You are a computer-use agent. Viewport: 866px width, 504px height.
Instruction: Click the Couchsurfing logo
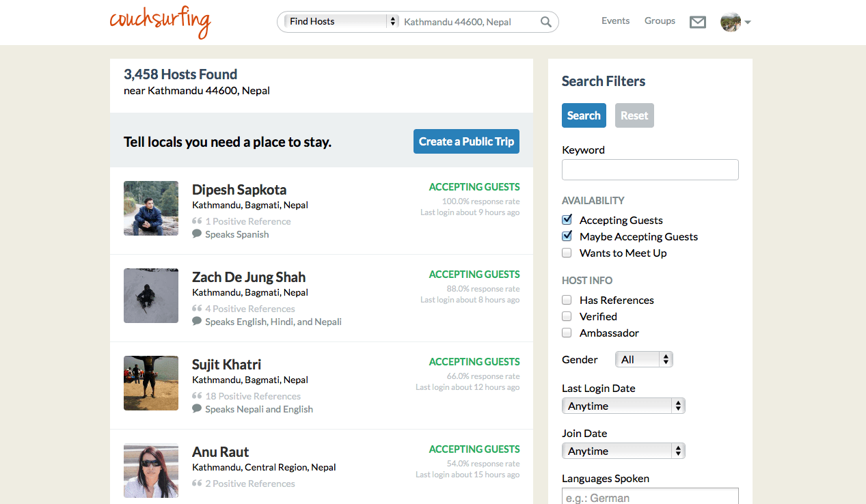[x=160, y=21]
